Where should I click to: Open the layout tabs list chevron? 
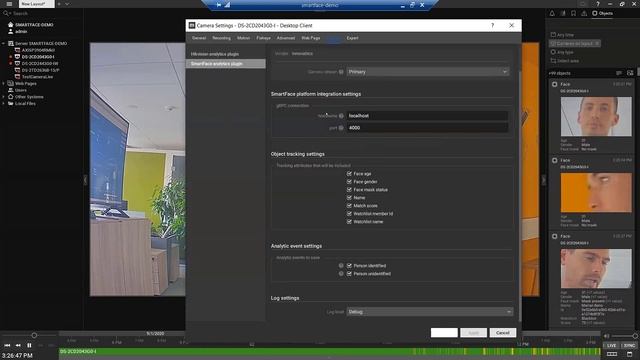click(x=67, y=4)
